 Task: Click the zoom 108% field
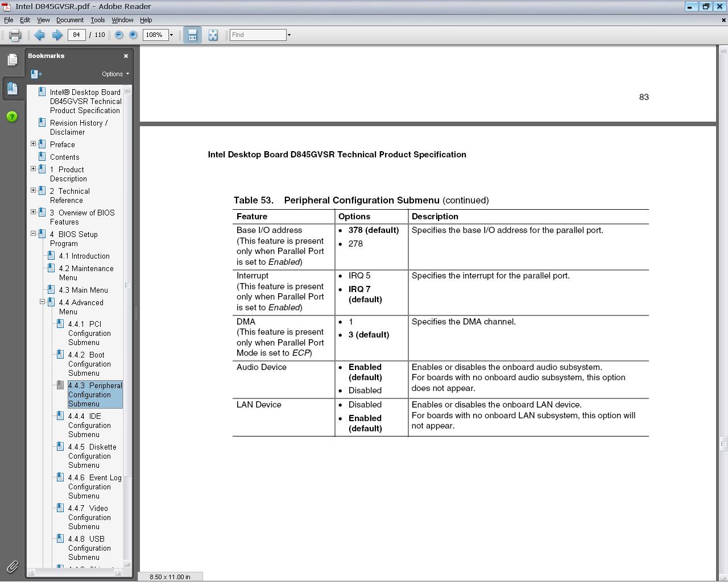tap(155, 35)
